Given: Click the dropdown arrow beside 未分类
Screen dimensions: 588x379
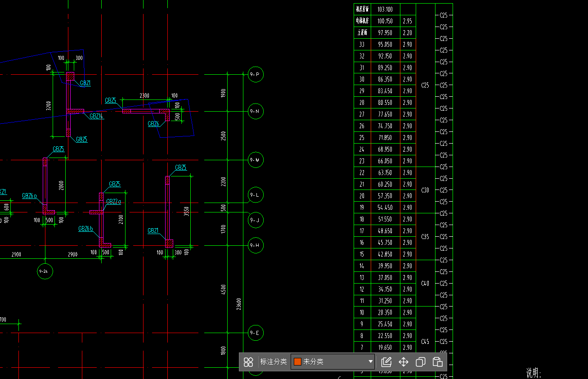Looking at the screenshot, I should pos(371,361).
